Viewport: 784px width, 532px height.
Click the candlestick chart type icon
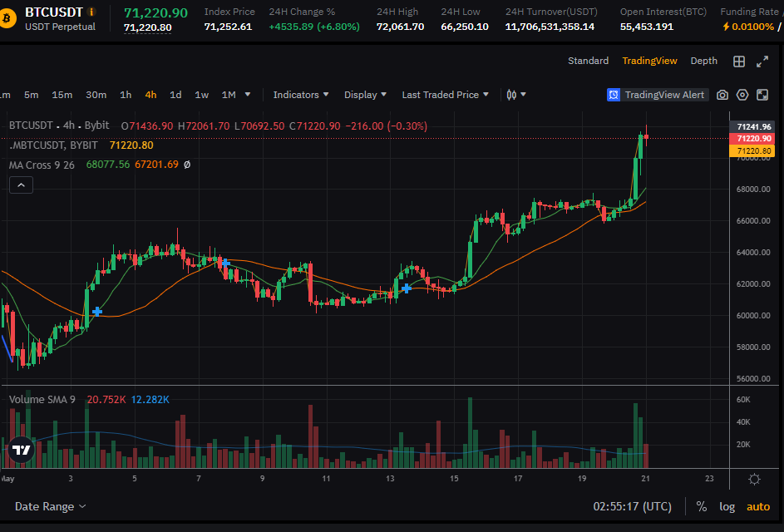511,95
